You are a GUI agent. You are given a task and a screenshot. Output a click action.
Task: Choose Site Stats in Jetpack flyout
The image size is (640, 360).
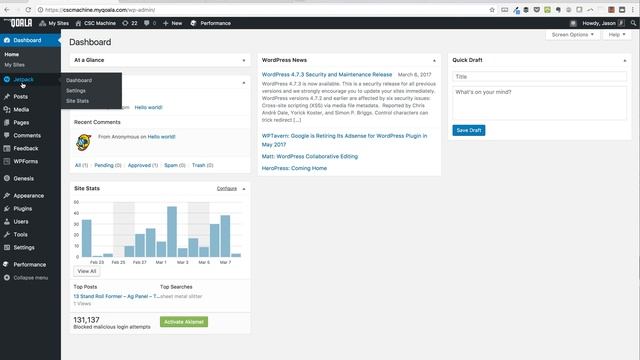(77, 101)
